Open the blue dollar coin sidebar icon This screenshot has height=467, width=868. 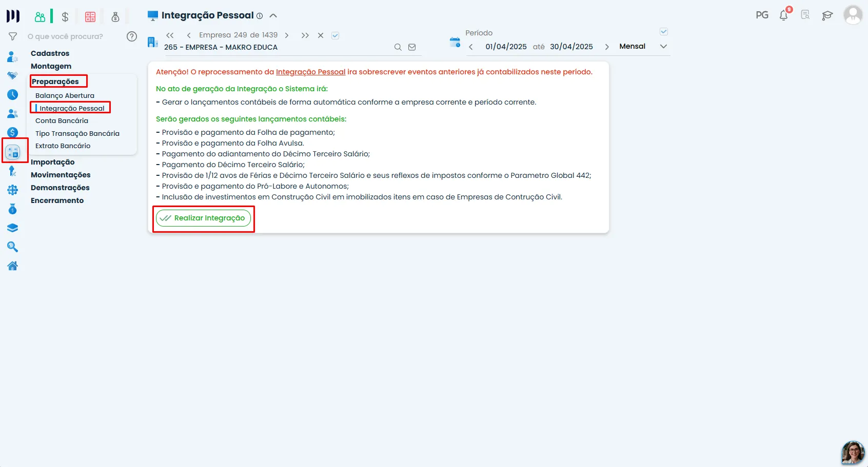[x=13, y=133]
